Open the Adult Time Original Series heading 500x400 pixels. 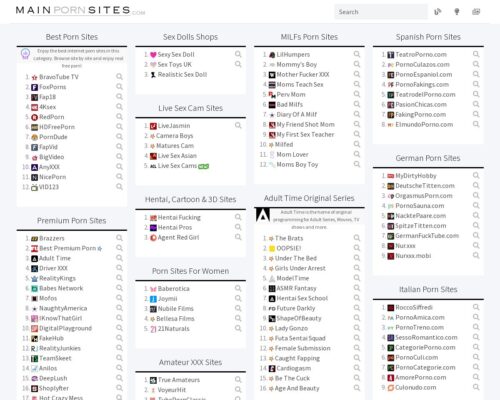pyautogui.click(x=309, y=198)
